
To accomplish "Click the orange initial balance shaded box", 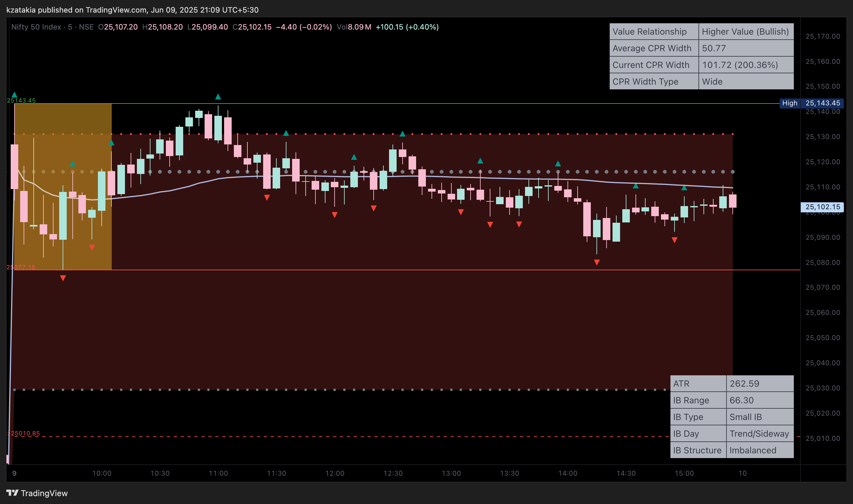I will pos(63,187).
